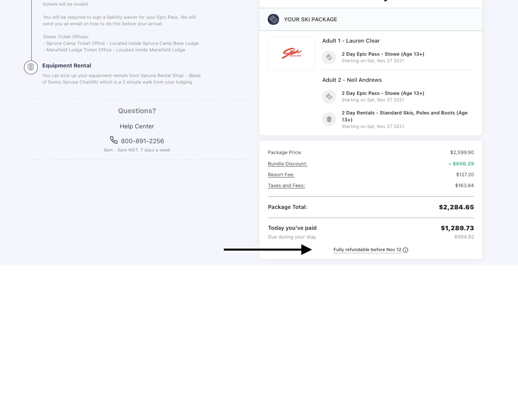518x420 pixels.
Task: Open the Bundle Discount details link
Action: (x=287, y=164)
